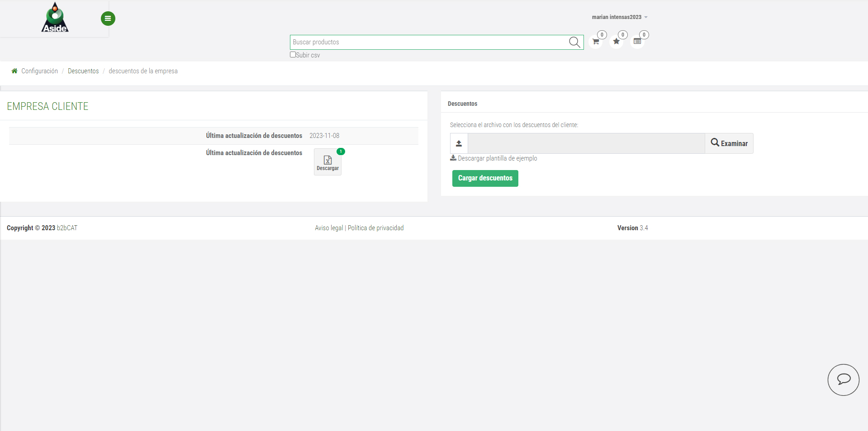Open the list icon in header
Screen dimensions: 868x431
coord(637,42)
